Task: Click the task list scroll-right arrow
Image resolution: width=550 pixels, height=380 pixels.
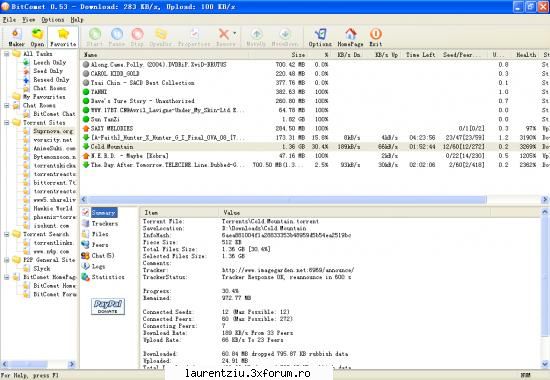Action: coord(545,200)
